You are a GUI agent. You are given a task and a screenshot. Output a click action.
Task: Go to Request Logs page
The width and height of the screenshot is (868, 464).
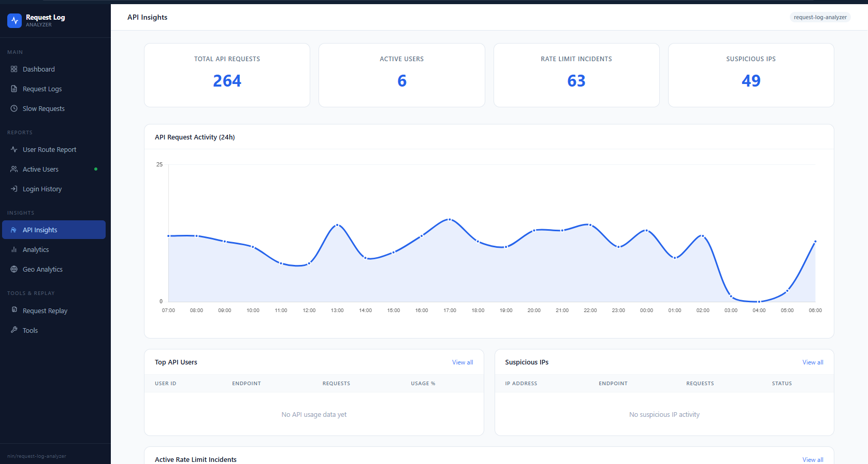(x=54, y=89)
